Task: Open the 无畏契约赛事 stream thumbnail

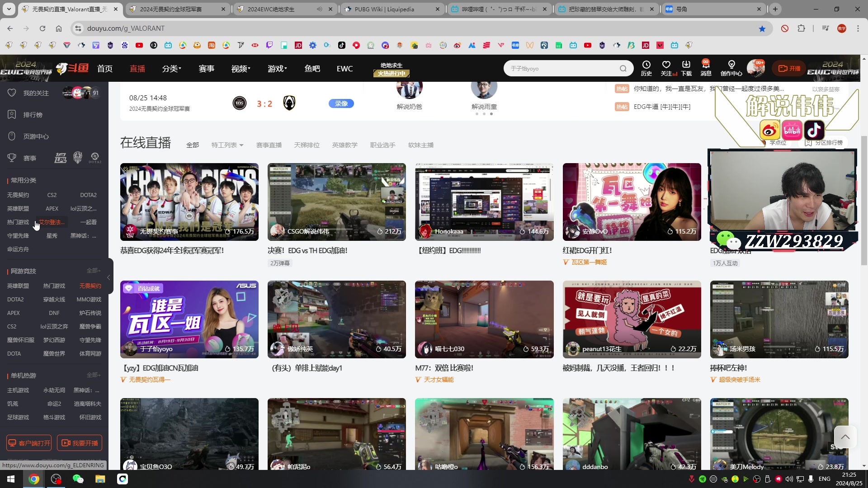Action: [189, 202]
